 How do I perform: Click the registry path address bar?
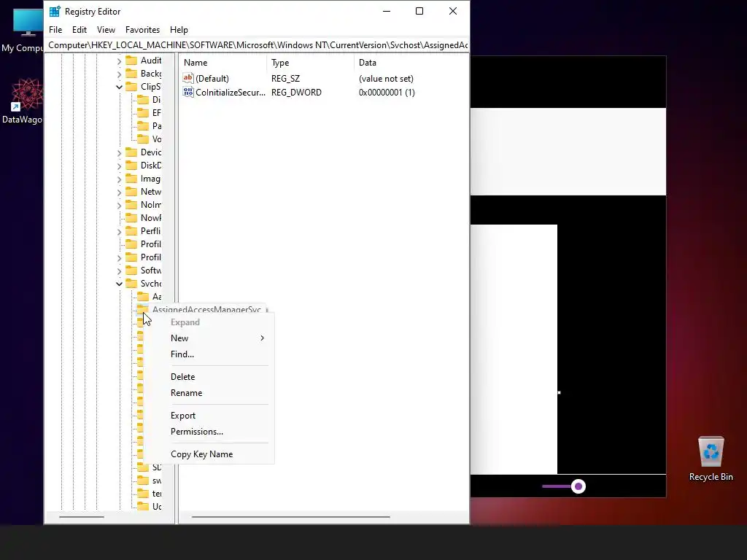pyautogui.click(x=258, y=45)
